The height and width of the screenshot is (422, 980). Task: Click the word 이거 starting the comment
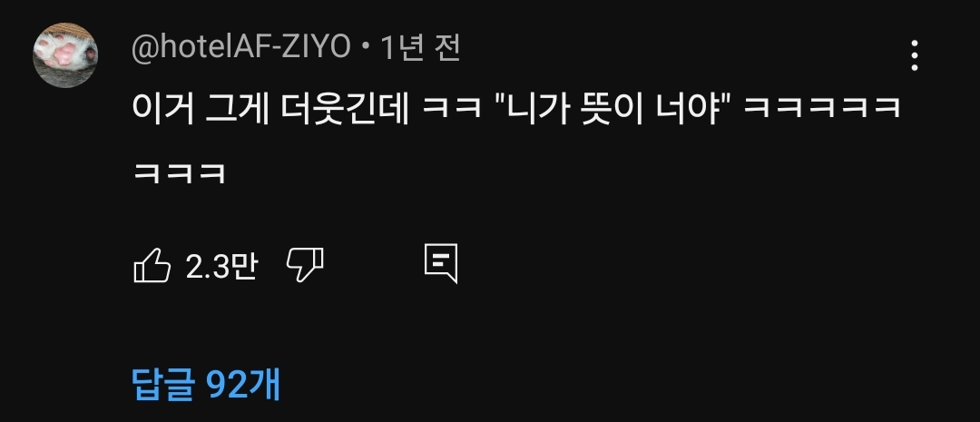click(162, 108)
